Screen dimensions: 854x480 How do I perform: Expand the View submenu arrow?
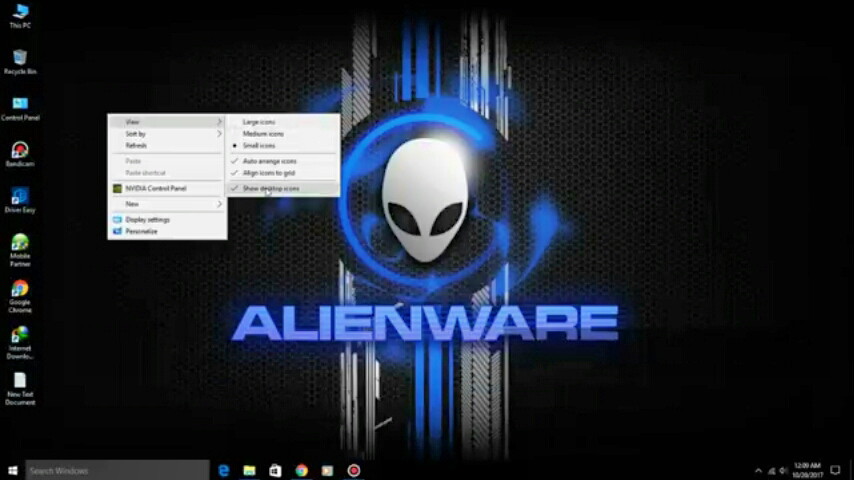point(219,122)
